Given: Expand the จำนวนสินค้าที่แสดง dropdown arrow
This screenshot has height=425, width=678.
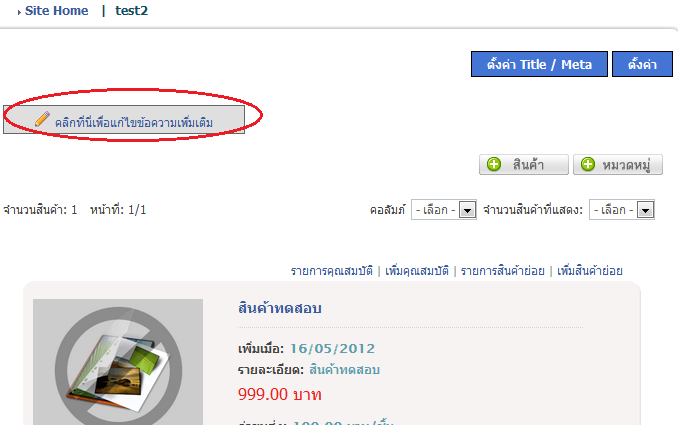Looking at the screenshot, I should [x=645, y=210].
